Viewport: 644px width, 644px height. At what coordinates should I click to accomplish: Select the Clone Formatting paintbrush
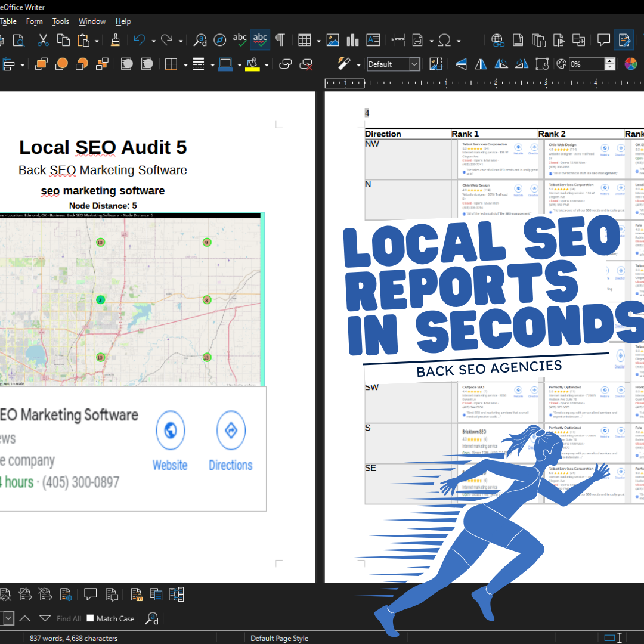tap(116, 41)
